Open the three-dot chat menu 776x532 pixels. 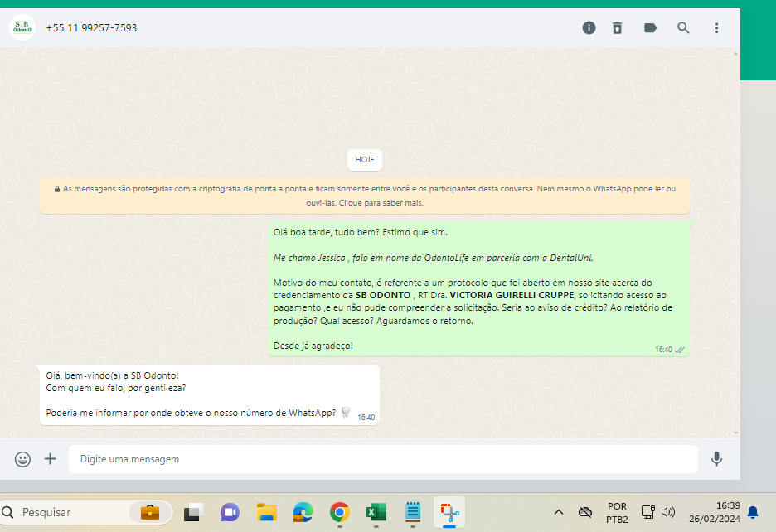pyautogui.click(x=716, y=27)
